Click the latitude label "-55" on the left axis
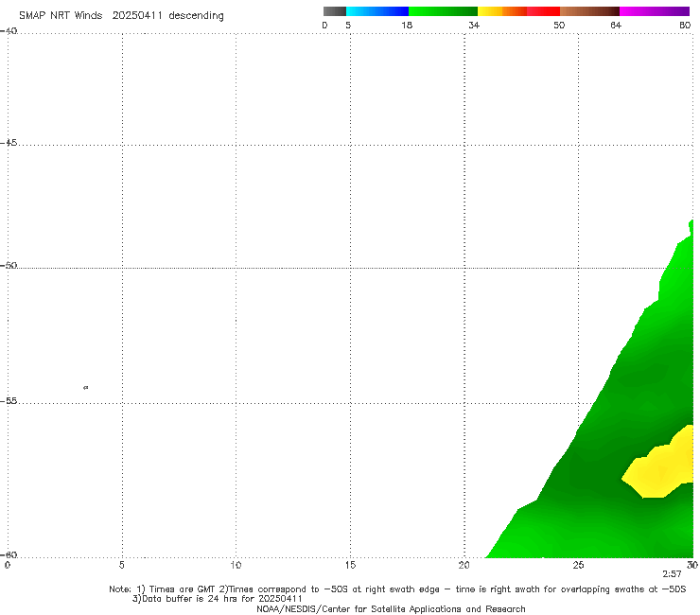 [x=9, y=400]
